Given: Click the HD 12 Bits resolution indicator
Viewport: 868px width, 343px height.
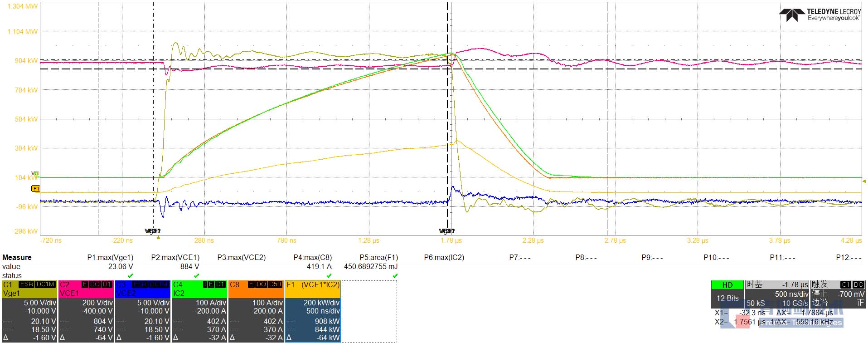Looking at the screenshot, I should pos(727,294).
